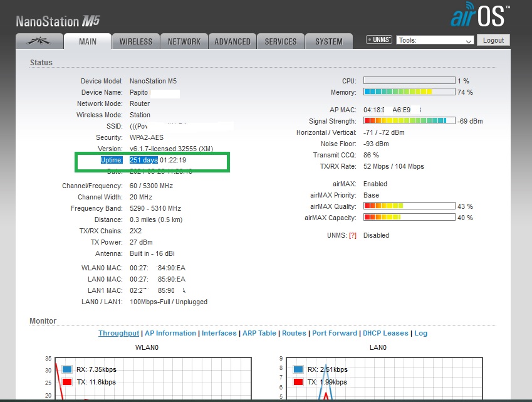This screenshot has height=402, width=532.
Task: Go to the NETWORK tab
Action: coord(184,41)
